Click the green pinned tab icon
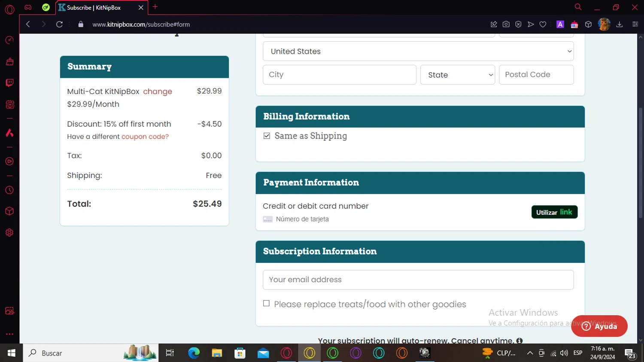Image resolution: width=644 pixels, height=362 pixels. coord(46,7)
